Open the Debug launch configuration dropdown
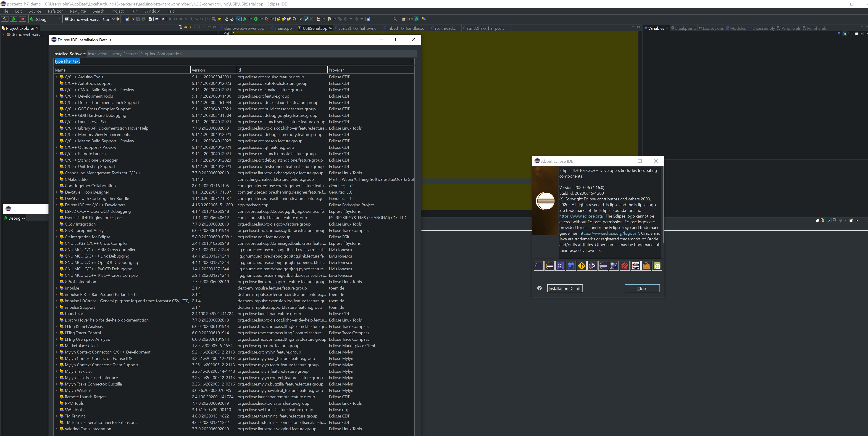 pos(60,19)
